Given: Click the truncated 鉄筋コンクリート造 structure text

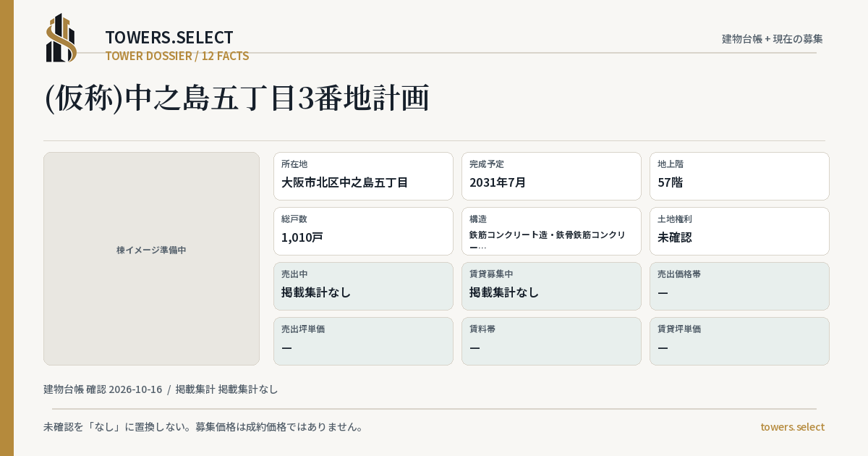Looking at the screenshot, I should click(548, 240).
